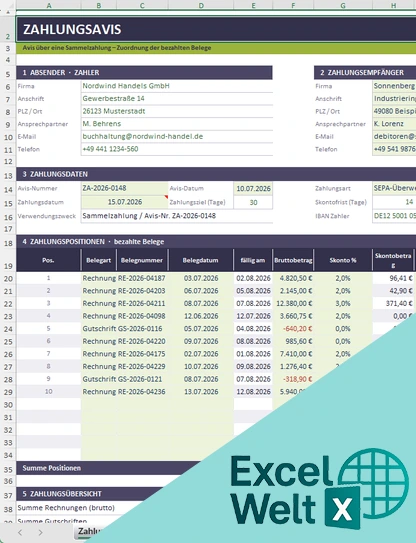The height and width of the screenshot is (543, 416).
Task: Click the 'Summe Positionen' row label
Action: 52,468
